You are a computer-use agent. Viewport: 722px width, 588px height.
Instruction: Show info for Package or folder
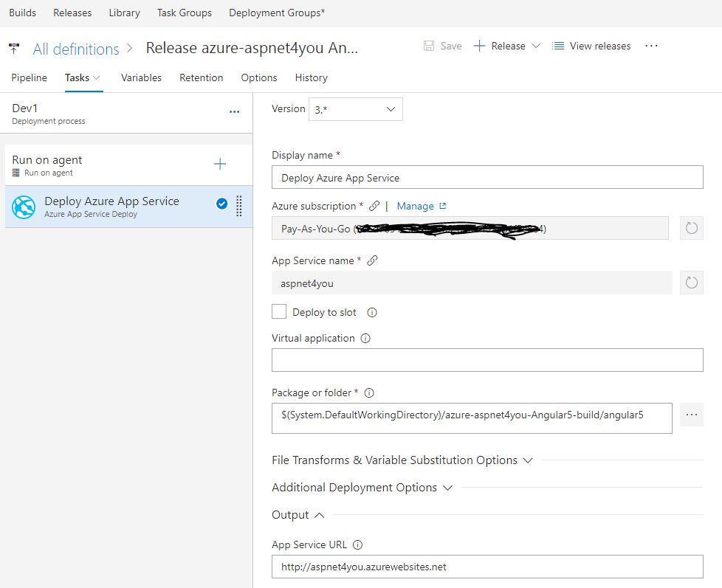369,392
